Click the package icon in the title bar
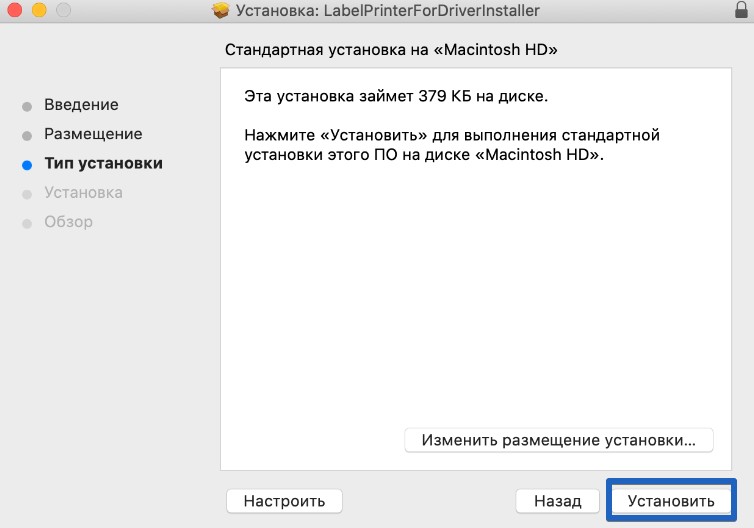Viewport: 754px width, 528px height. [222, 11]
